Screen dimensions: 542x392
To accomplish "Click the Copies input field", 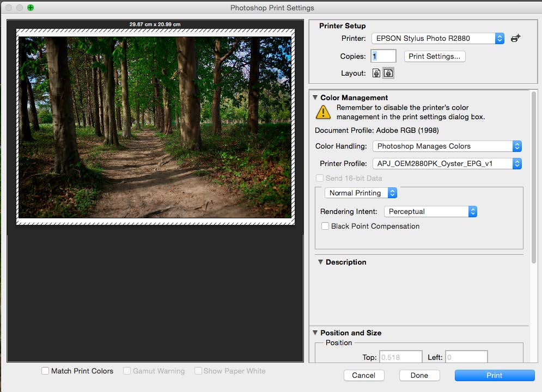I will 383,56.
